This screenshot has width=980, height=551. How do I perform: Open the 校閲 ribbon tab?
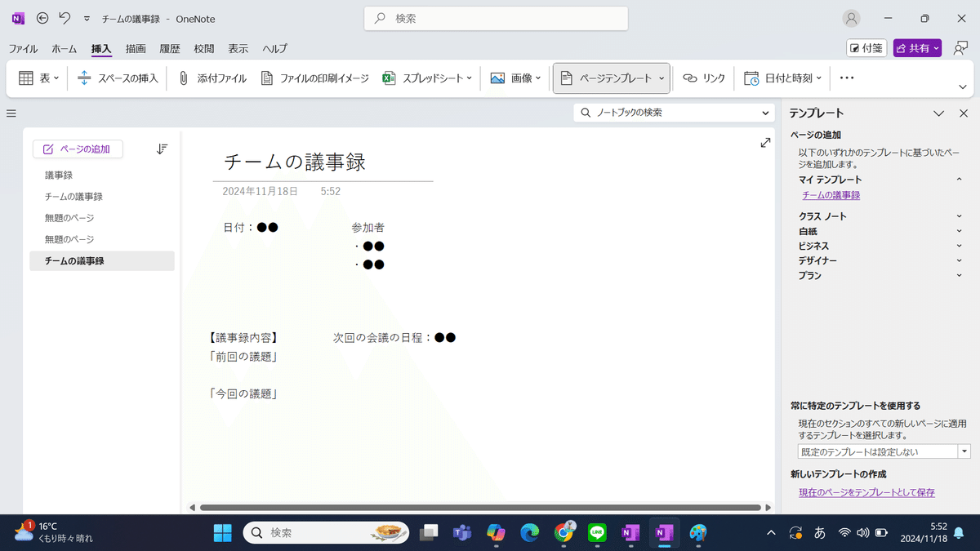click(203, 48)
